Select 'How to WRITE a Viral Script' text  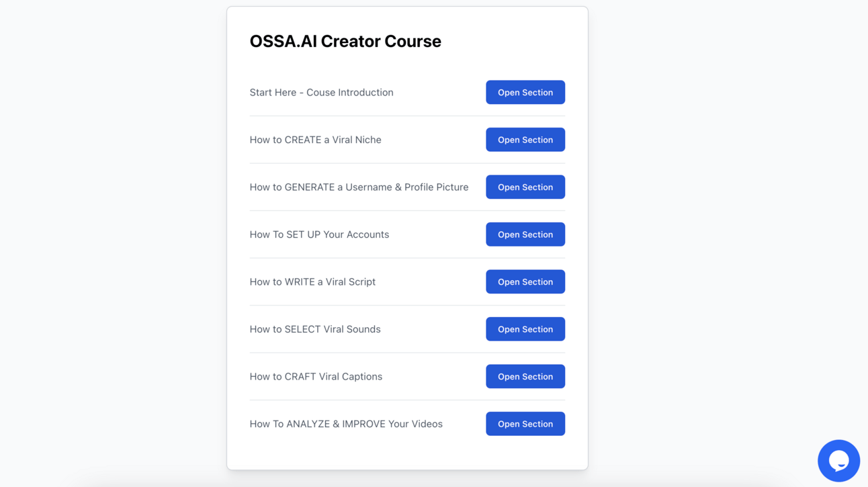[312, 282]
